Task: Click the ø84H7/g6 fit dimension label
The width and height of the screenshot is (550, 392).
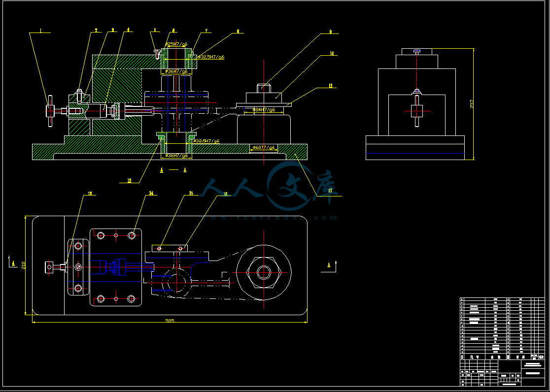Action: (x=264, y=110)
